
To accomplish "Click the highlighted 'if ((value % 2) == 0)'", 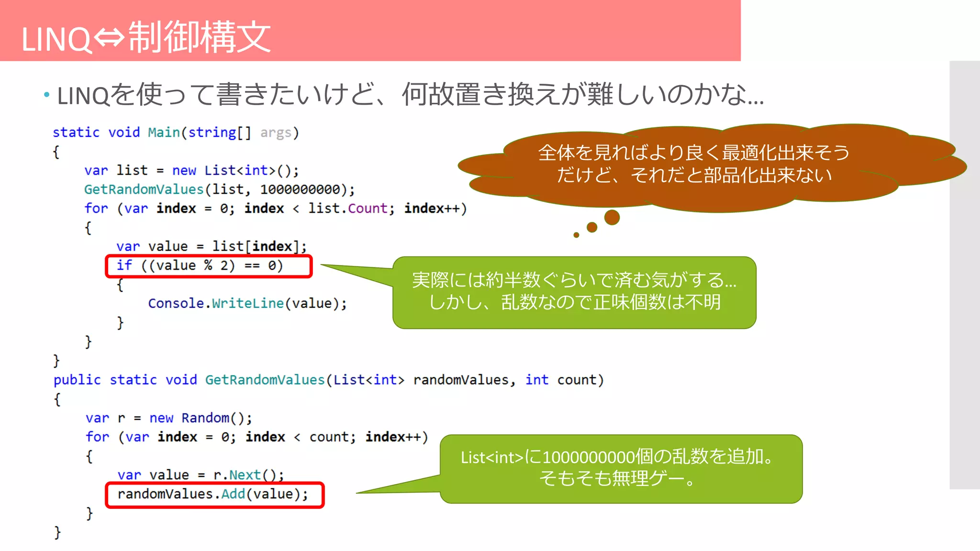I will click(x=209, y=266).
